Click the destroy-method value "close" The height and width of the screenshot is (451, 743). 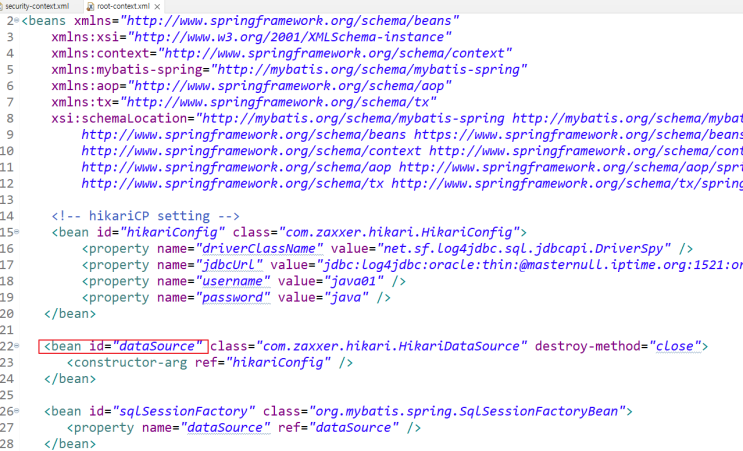pos(675,346)
